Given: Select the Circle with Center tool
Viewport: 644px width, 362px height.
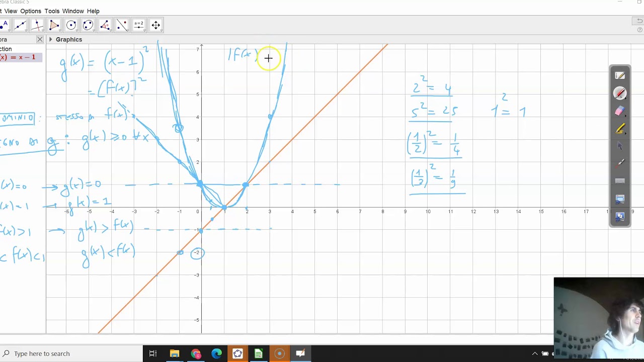Looking at the screenshot, I should [x=71, y=25].
